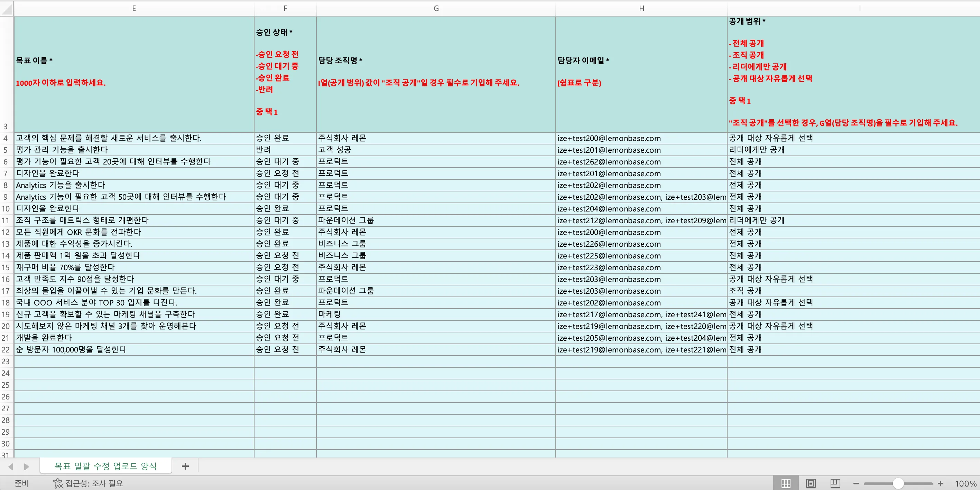The height and width of the screenshot is (490, 980).
Task: Select cell '재구매 비율 70%를 달성한다'
Action: pyautogui.click(x=134, y=267)
